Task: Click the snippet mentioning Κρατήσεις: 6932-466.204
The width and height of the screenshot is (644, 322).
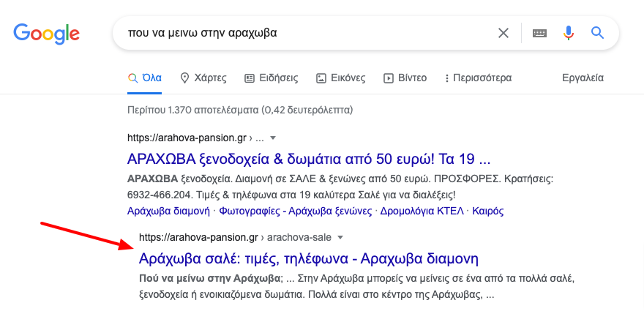Action: pyautogui.click(x=341, y=187)
